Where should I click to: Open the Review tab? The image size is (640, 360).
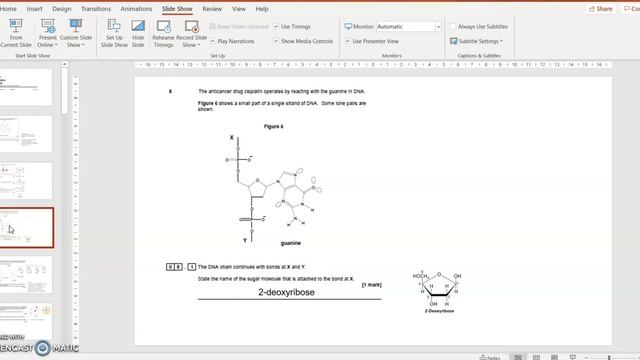[x=212, y=9]
